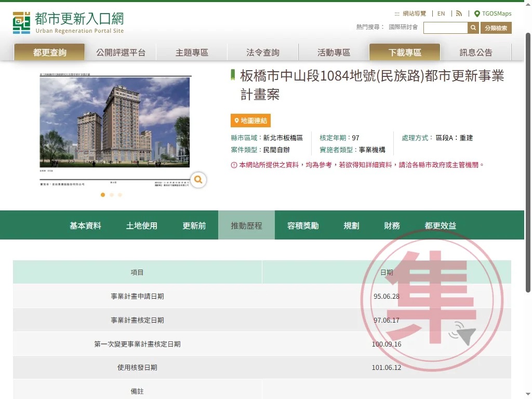This screenshot has height=399, width=532.
Task: Click the 事業計畫核定日期 row label
Action: 137,320
